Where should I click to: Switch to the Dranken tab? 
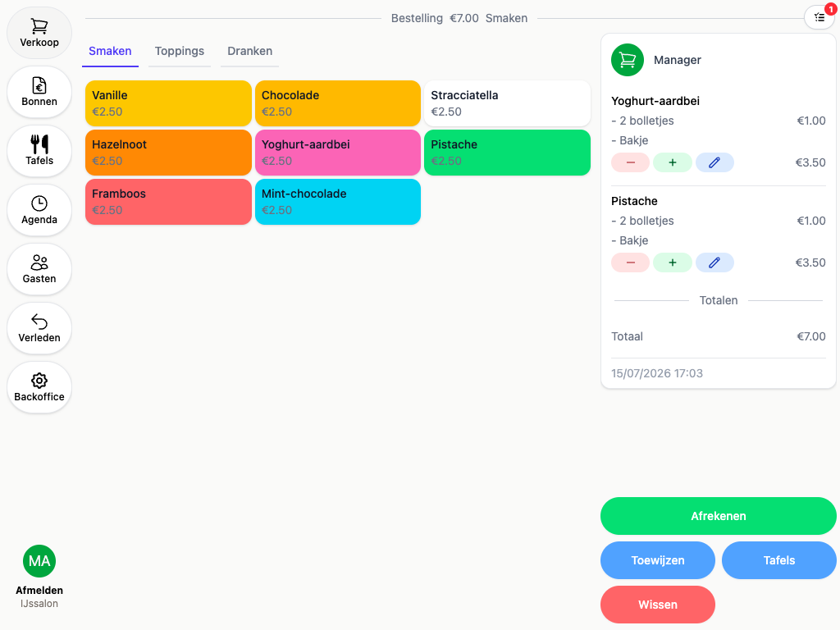click(x=249, y=52)
